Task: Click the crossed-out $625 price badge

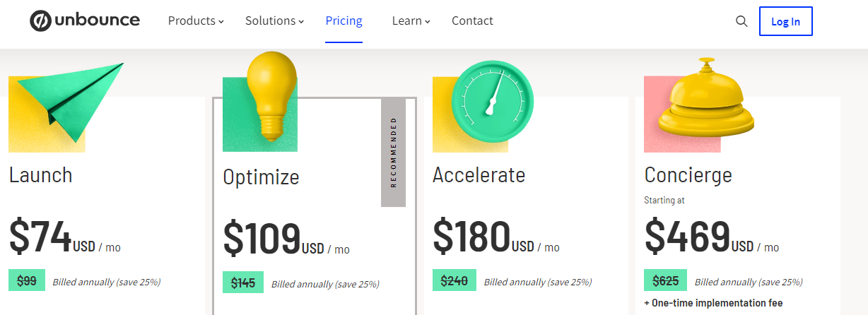Action: coord(665,280)
